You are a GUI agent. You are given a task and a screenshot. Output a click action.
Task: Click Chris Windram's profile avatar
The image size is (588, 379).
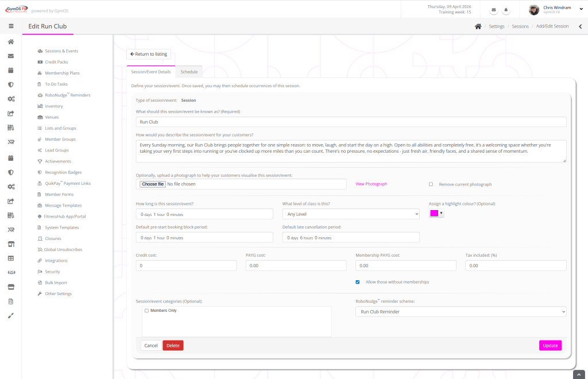coord(533,10)
